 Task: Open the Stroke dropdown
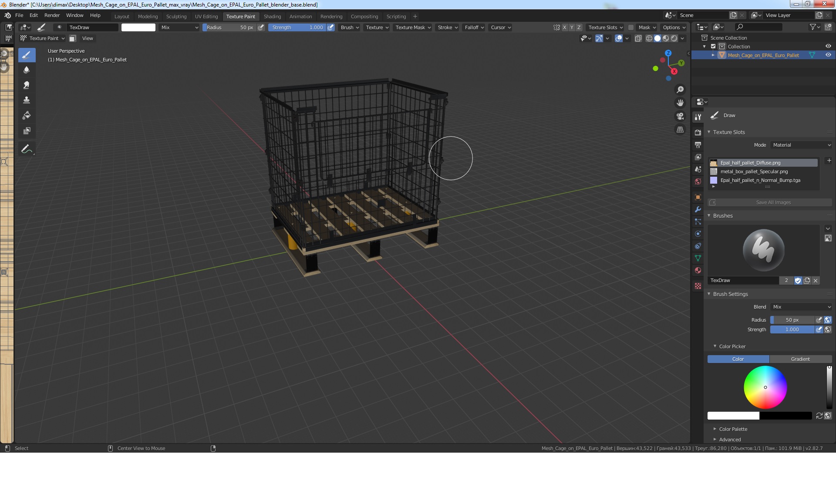pyautogui.click(x=447, y=27)
